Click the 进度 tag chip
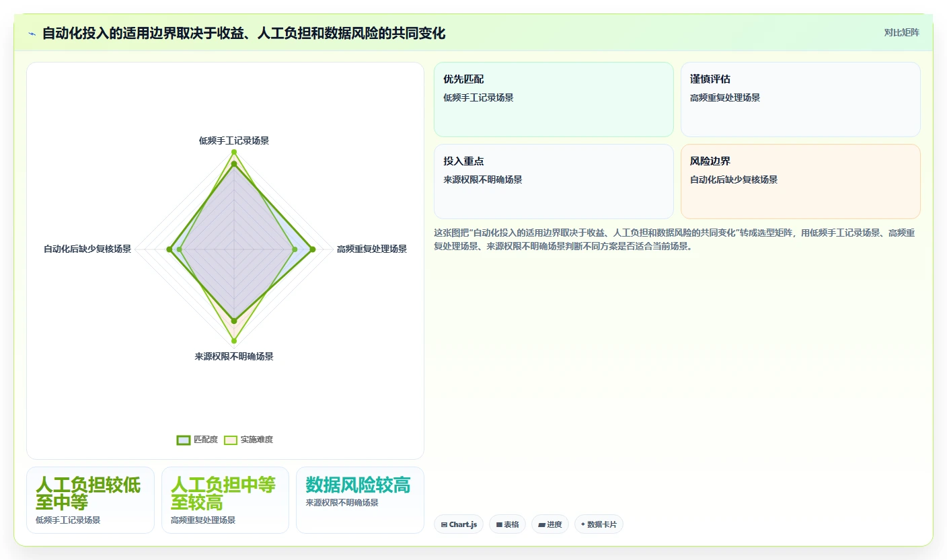 pyautogui.click(x=550, y=524)
